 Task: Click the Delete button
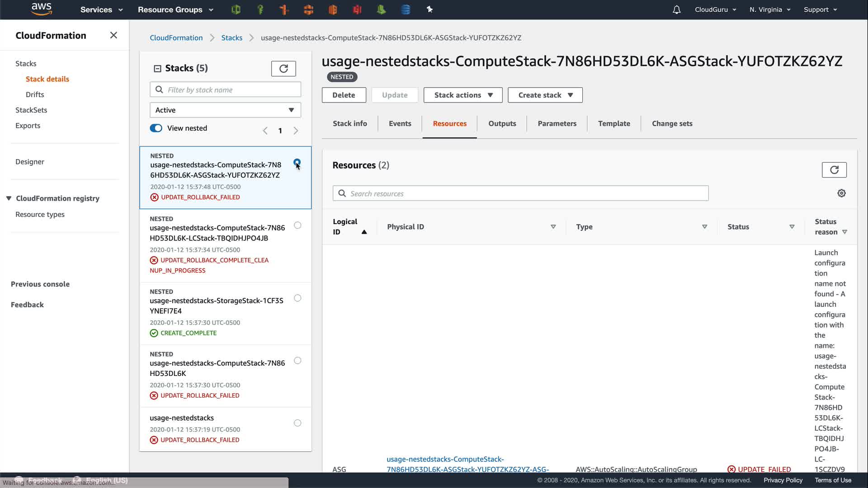[x=344, y=95]
